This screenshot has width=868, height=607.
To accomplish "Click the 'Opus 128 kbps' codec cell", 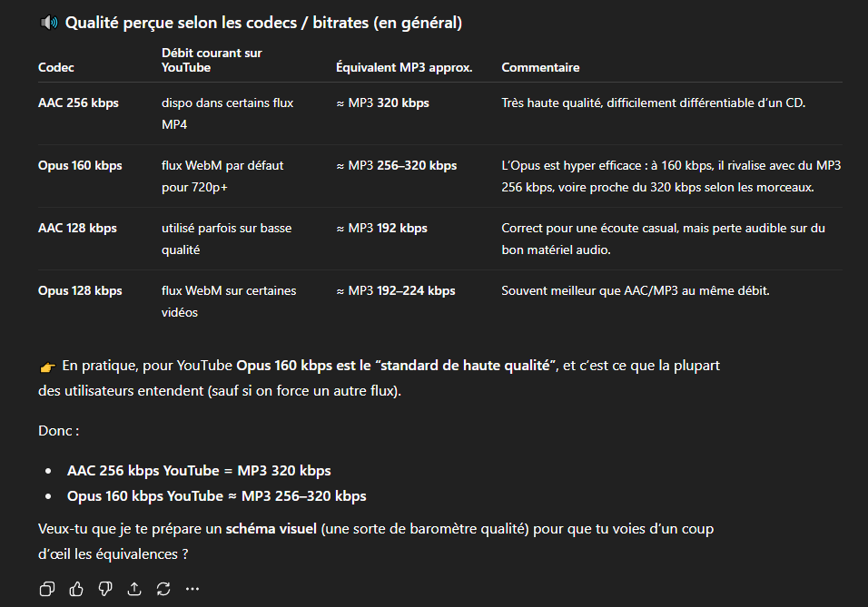I will click(80, 291).
